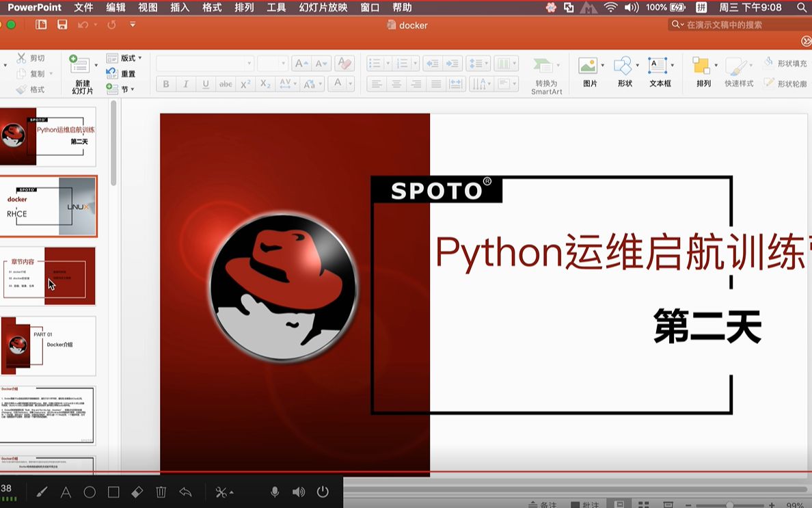Click the undo arrow in recorder bar
The width and height of the screenshot is (812, 508).
tap(185, 492)
